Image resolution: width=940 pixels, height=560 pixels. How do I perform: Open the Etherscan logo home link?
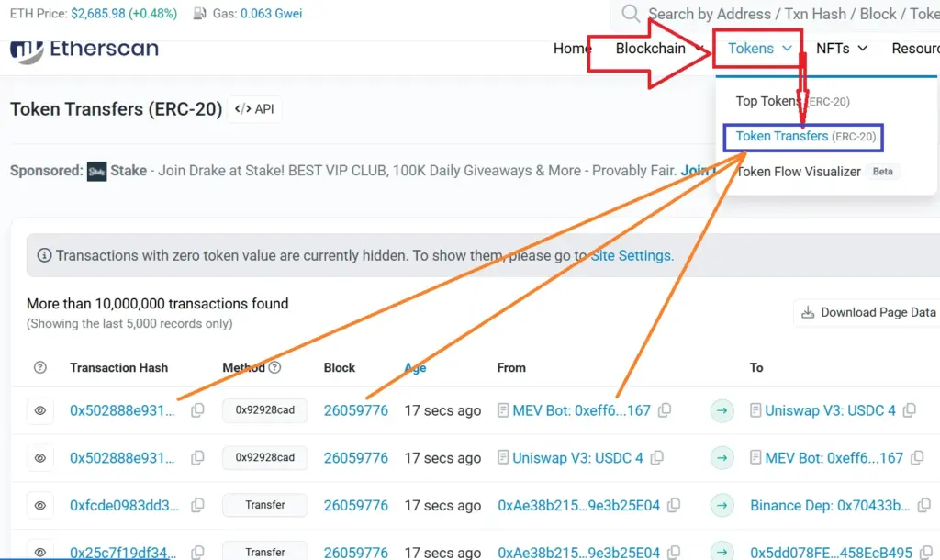[84, 50]
